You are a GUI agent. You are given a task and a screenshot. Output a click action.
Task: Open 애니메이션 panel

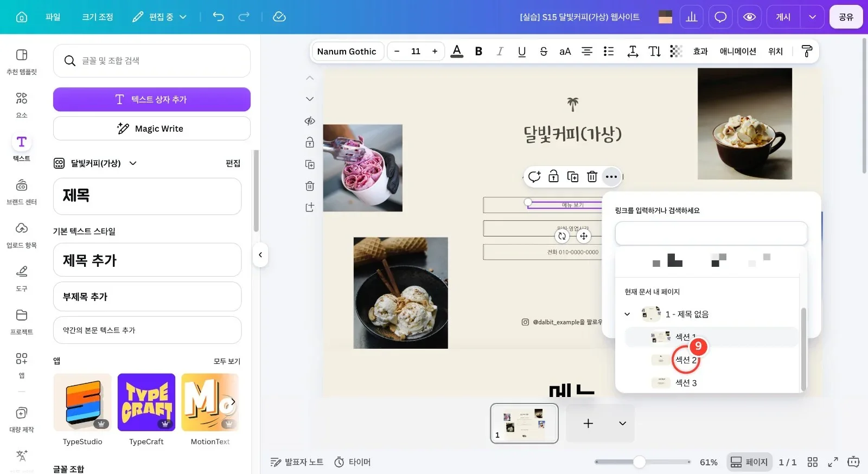[738, 52]
